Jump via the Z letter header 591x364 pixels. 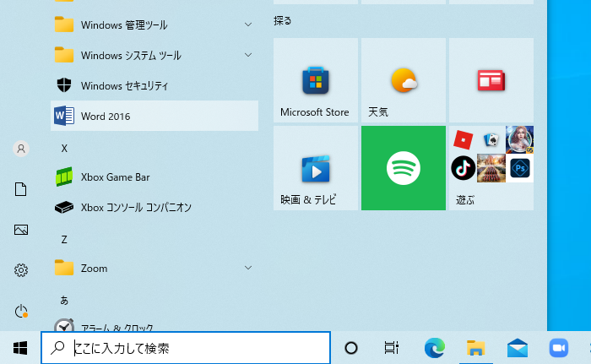pyautogui.click(x=64, y=240)
